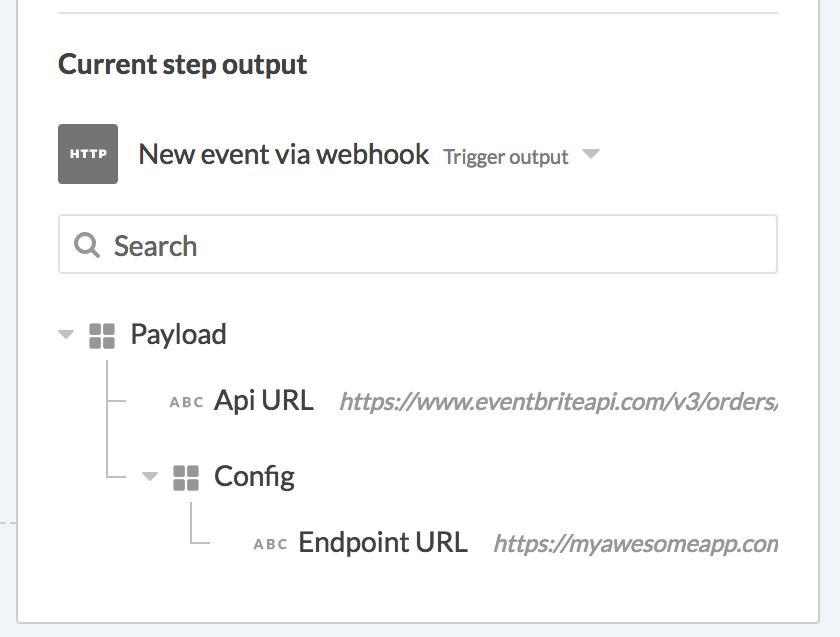Select the Api URL datapill

pyautogui.click(x=264, y=401)
